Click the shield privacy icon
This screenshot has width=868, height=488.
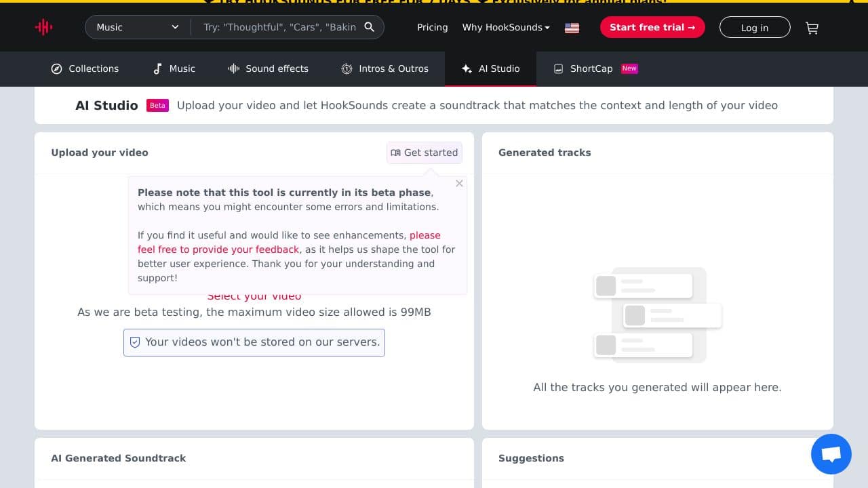click(x=135, y=342)
